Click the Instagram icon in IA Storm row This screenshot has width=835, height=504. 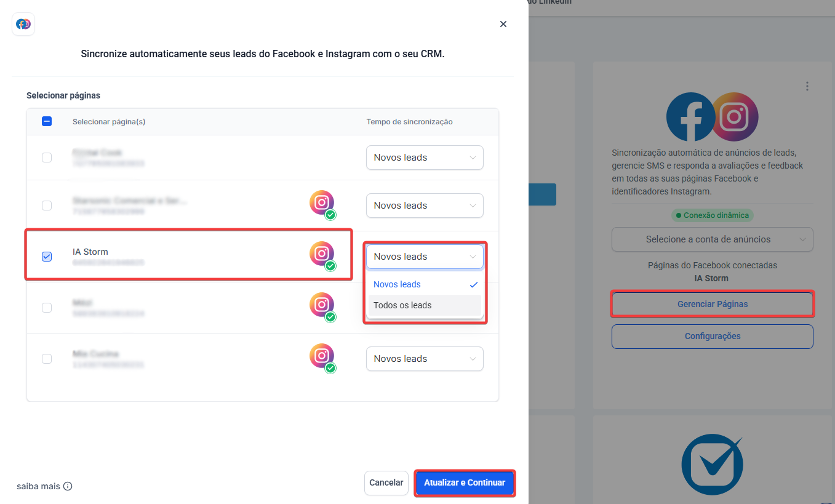(x=322, y=254)
